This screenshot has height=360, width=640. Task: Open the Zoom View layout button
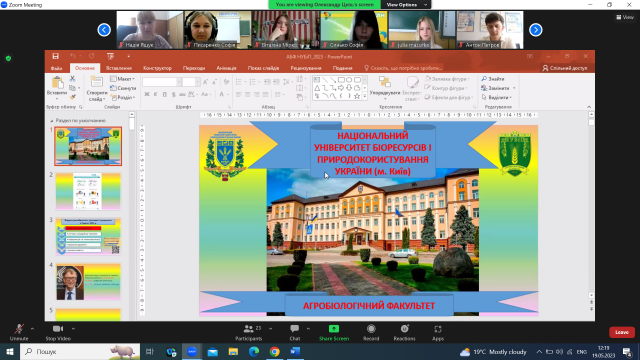pyautogui.click(x=625, y=17)
